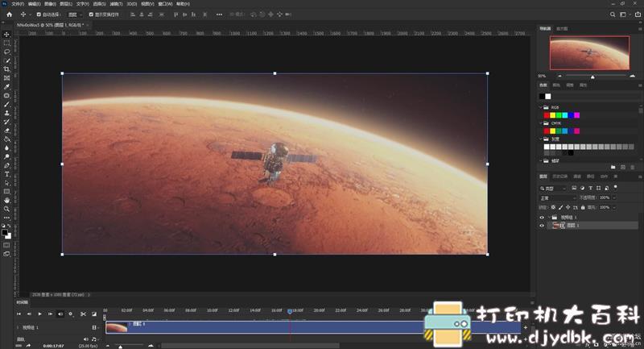Open more options ellipsis in options bar
This screenshot has width=644, height=349.
(x=219, y=15)
